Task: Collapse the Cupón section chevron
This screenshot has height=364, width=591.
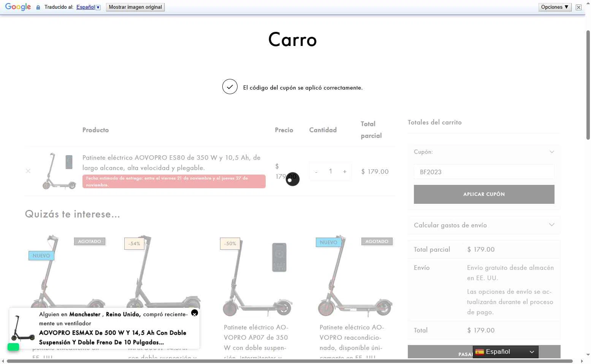Action: tap(552, 152)
